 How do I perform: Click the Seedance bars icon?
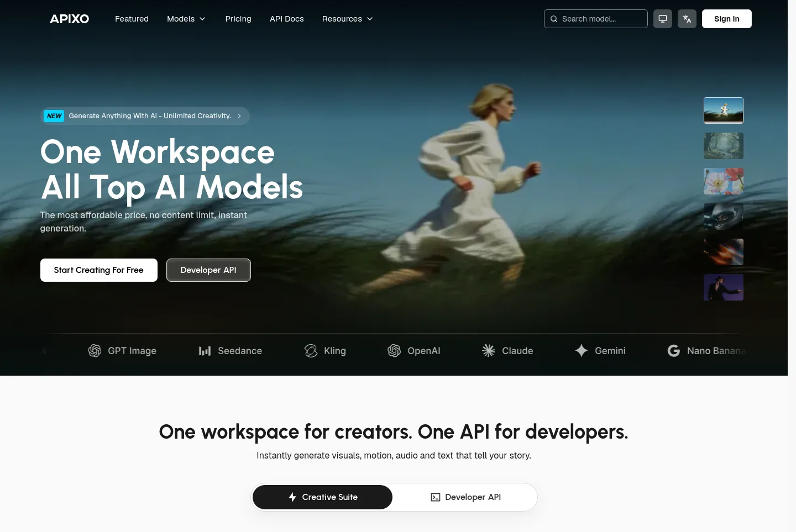205,351
